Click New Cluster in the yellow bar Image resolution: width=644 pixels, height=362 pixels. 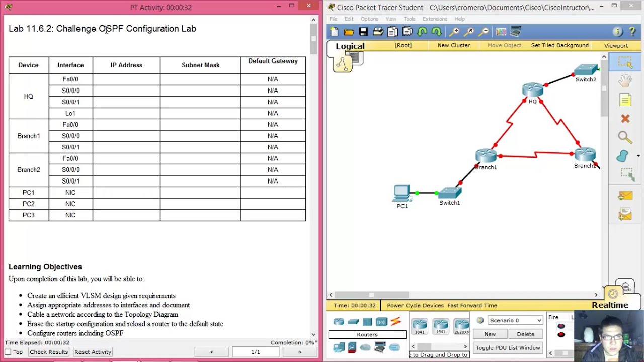(454, 45)
